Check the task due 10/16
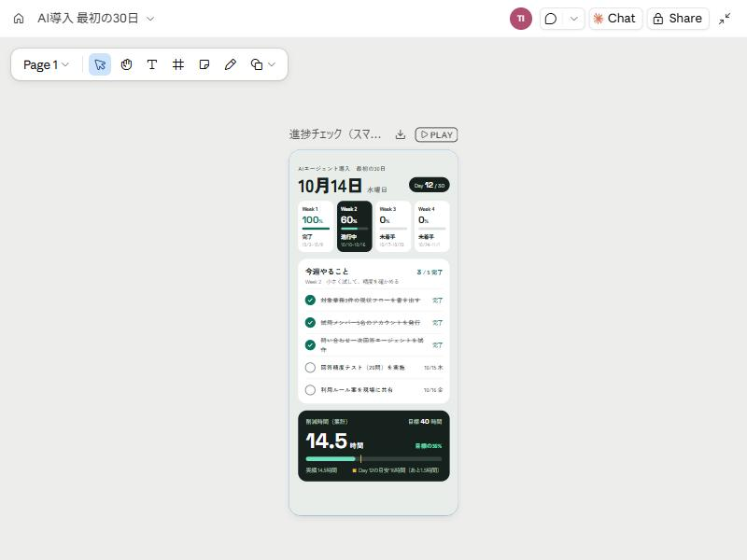This screenshot has width=747, height=560. (x=310, y=390)
